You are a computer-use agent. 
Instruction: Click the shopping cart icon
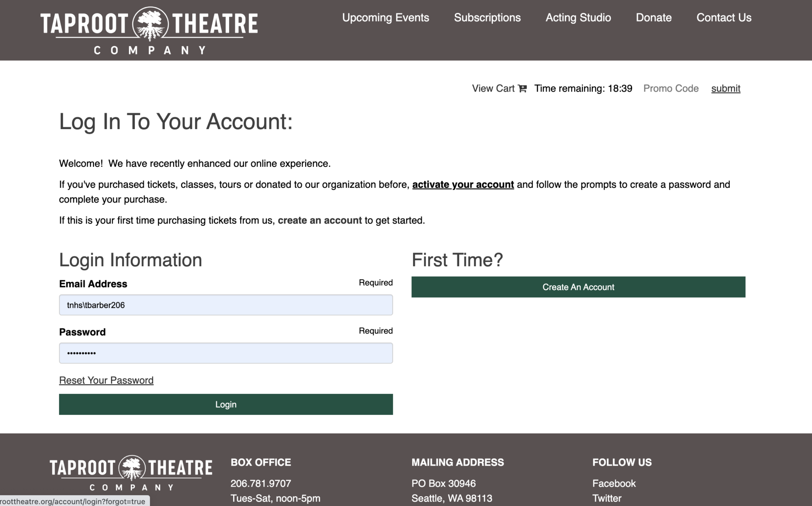(523, 88)
